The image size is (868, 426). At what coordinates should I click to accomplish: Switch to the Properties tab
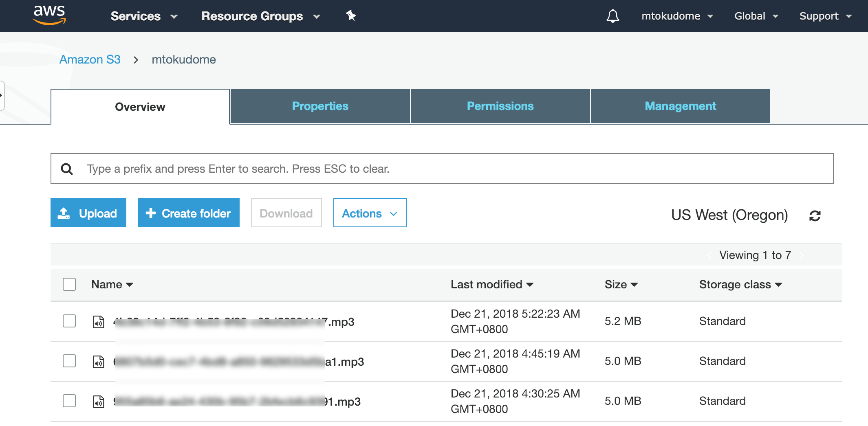320,106
